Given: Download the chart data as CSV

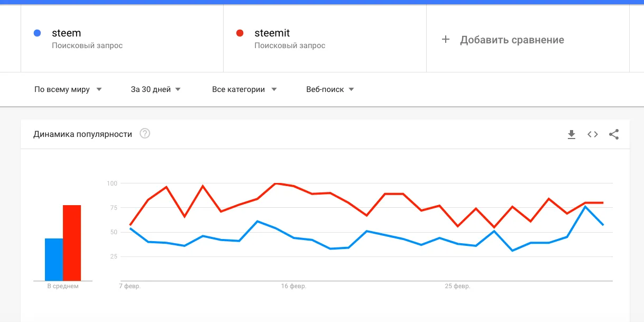Looking at the screenshot, I should [571, 134].
